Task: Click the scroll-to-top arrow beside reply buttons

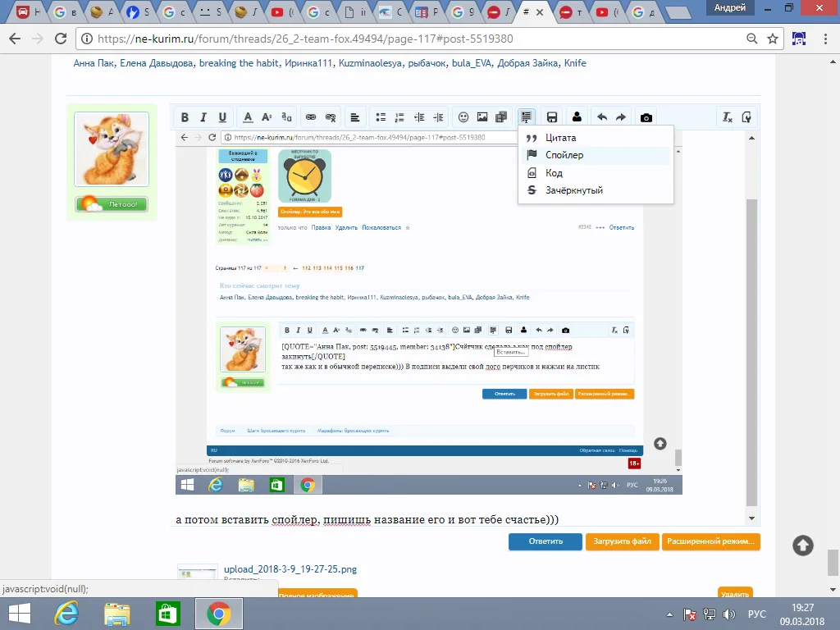Action: (x=802, y=546)
